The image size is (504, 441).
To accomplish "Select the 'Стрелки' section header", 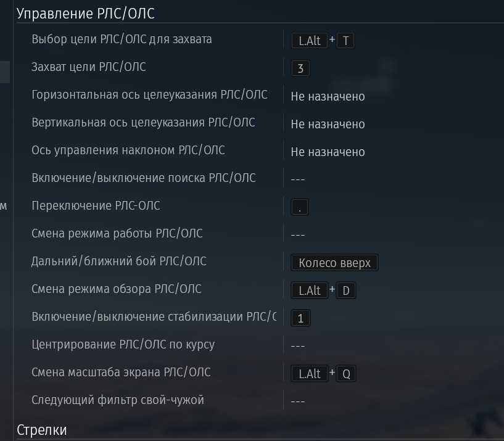I will click(x=42, y=430).
